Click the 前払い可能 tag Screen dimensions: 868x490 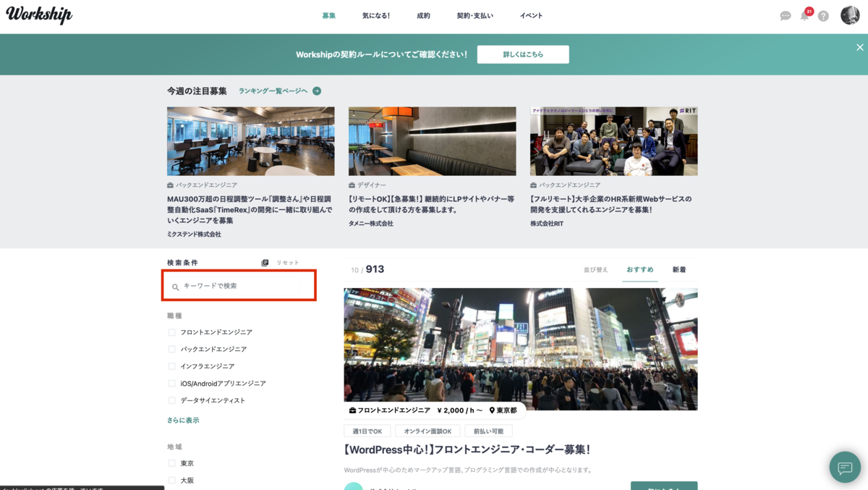[x=488, y=431]
